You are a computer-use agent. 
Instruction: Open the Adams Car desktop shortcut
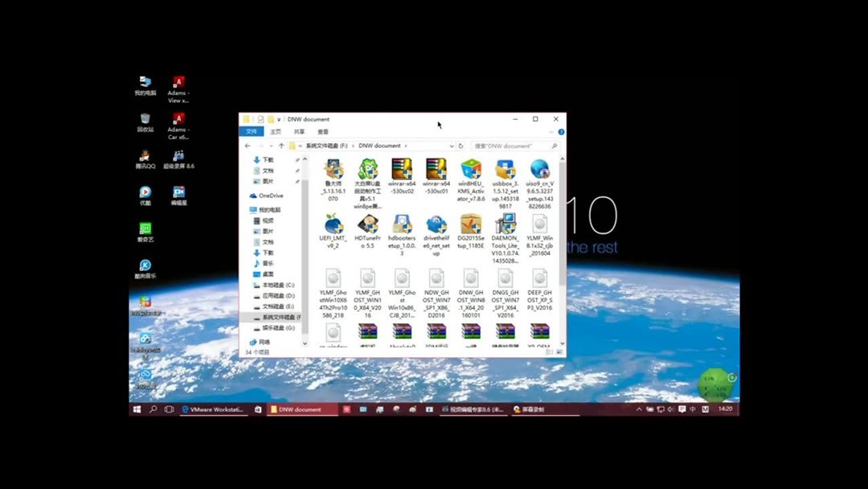pos(178,125)
